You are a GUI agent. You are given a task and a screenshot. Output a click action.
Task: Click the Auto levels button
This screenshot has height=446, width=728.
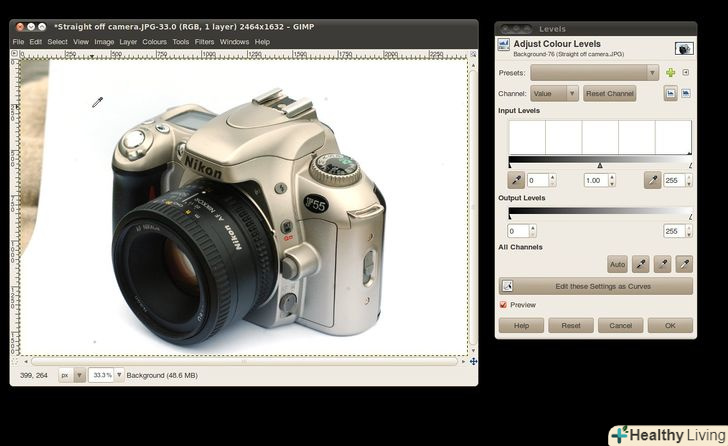click(617, 264)
